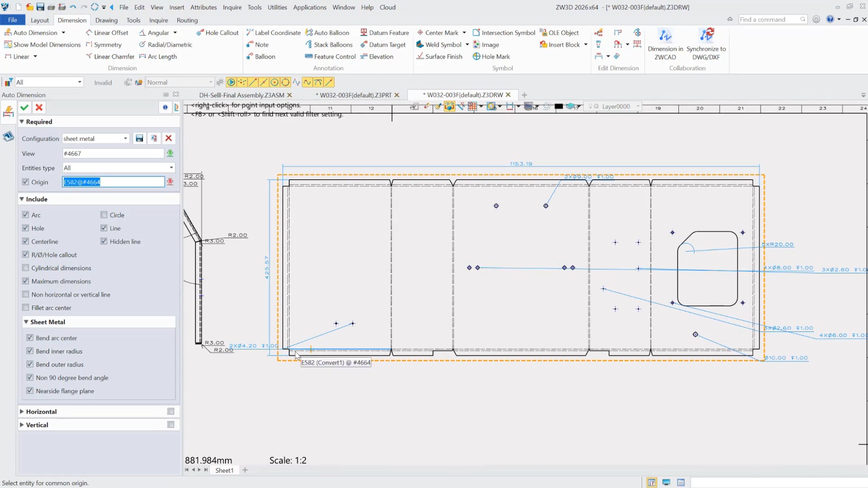The height and width of the screenshot is (488, 868).
Task: Toggle the Hidden line checkbox
Action: (x=104, y=241)
